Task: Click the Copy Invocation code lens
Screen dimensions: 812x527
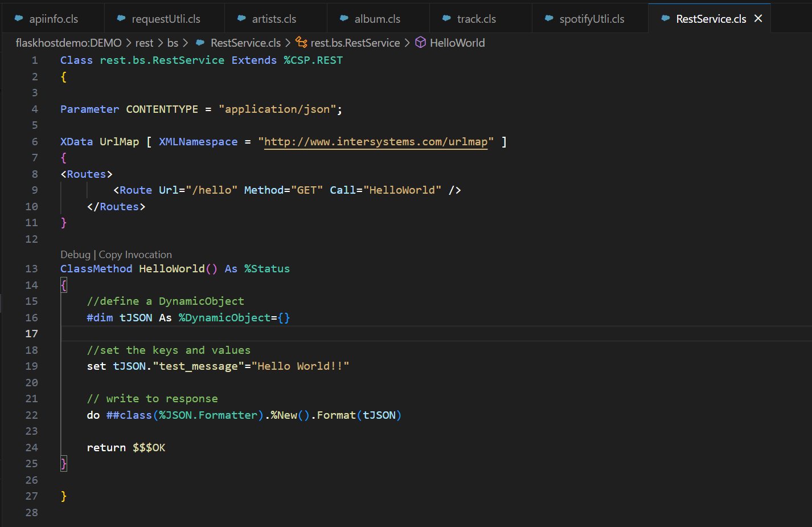Action: (x=135, y=255)
